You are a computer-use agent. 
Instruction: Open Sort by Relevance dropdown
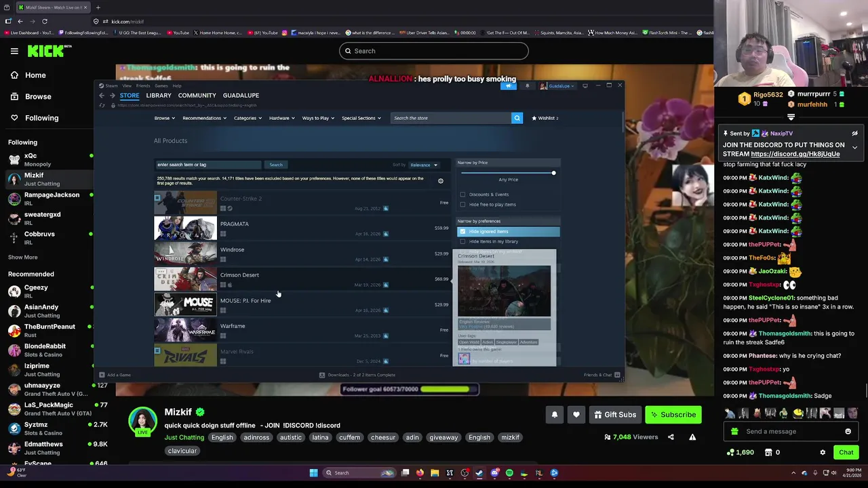pos(424,165)
